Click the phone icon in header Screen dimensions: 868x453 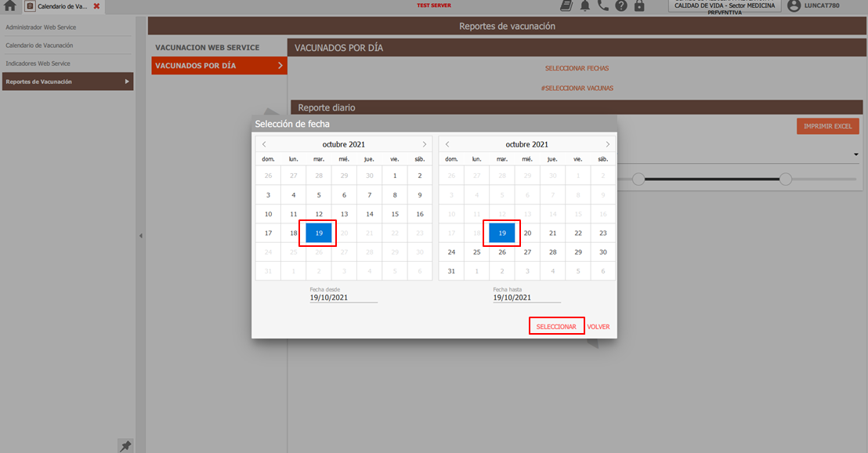pyautogui.click(x=602, y=5)
